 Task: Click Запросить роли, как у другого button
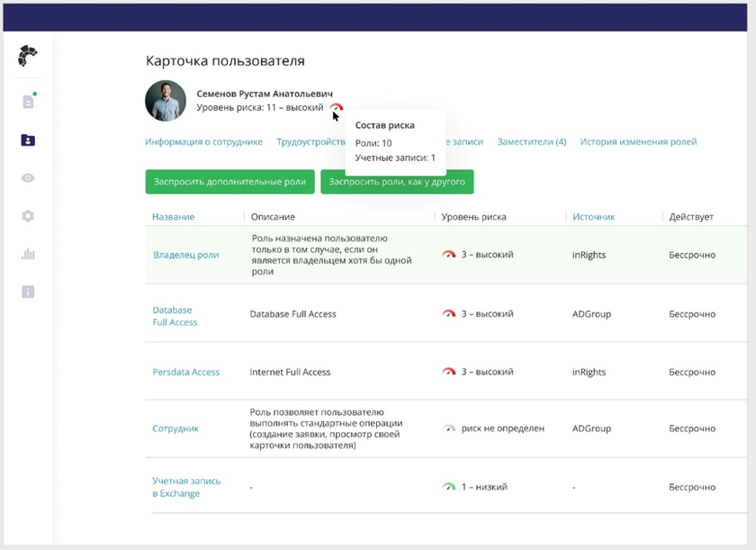pos(397,182)
